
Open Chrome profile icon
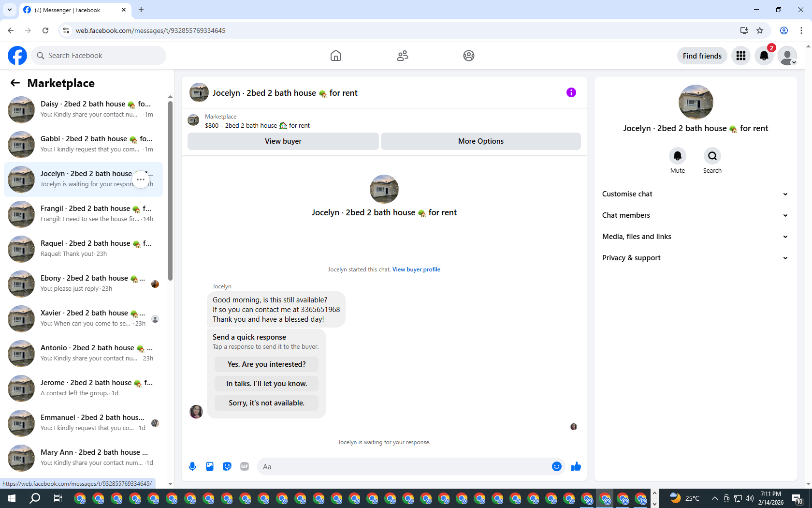784,30
